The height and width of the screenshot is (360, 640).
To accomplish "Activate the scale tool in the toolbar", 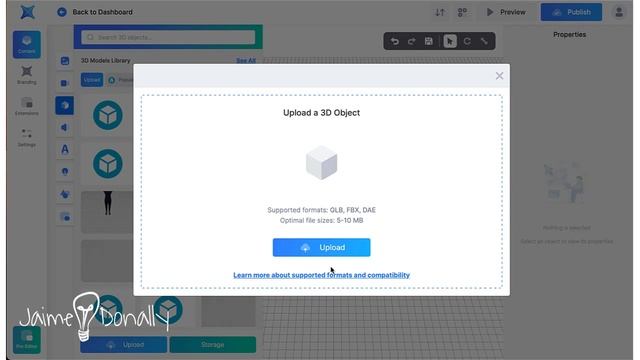I will (484, 41).
